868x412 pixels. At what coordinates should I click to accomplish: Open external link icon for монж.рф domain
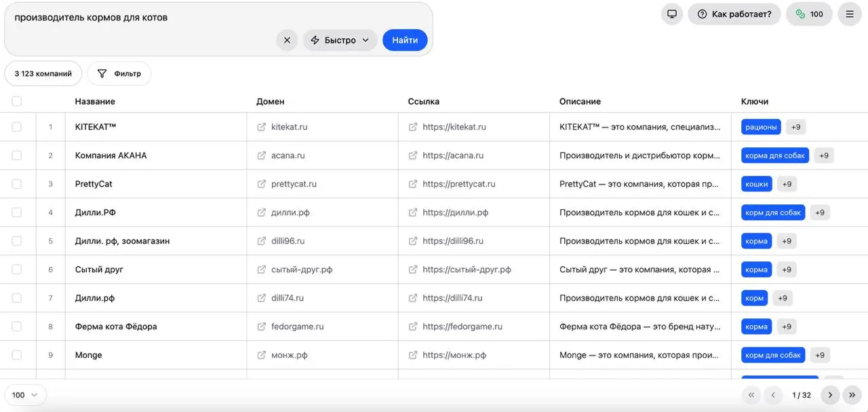pyautogui.click(x=262, y=355)
